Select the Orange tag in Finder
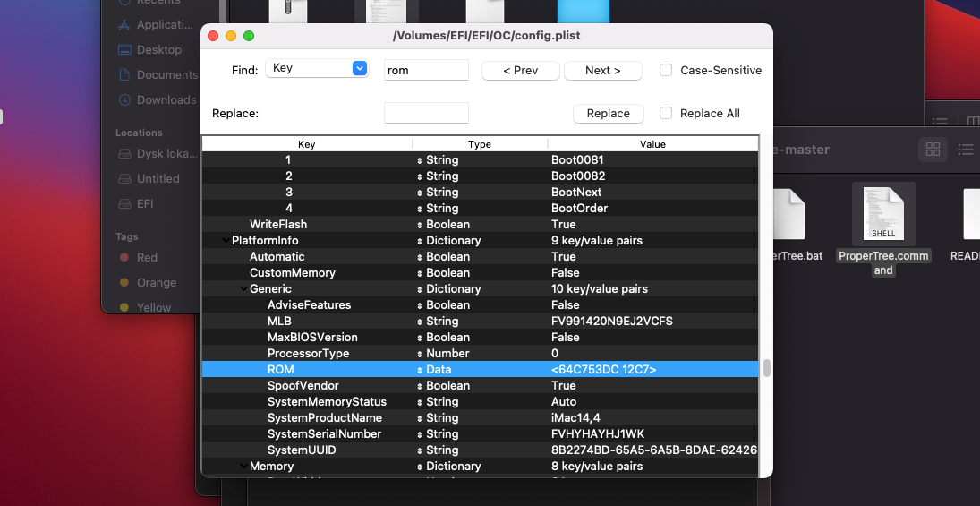The image size is (980, 506). tap(147, 283)
